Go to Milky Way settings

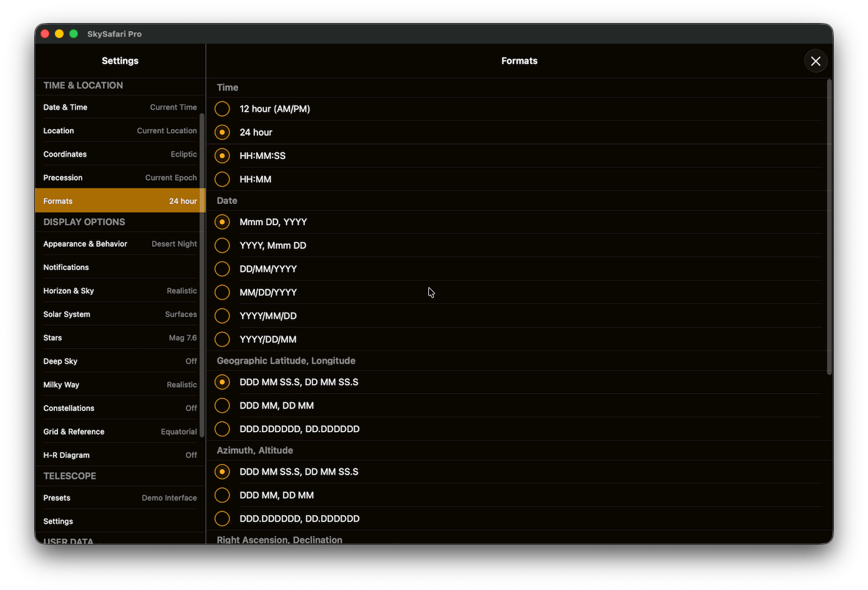[120, 385]
